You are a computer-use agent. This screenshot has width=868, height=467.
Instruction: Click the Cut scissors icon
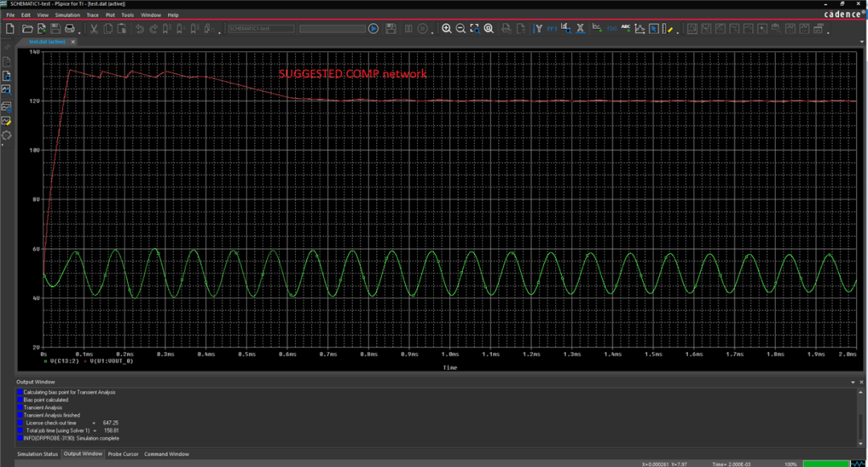click(93, 28)
